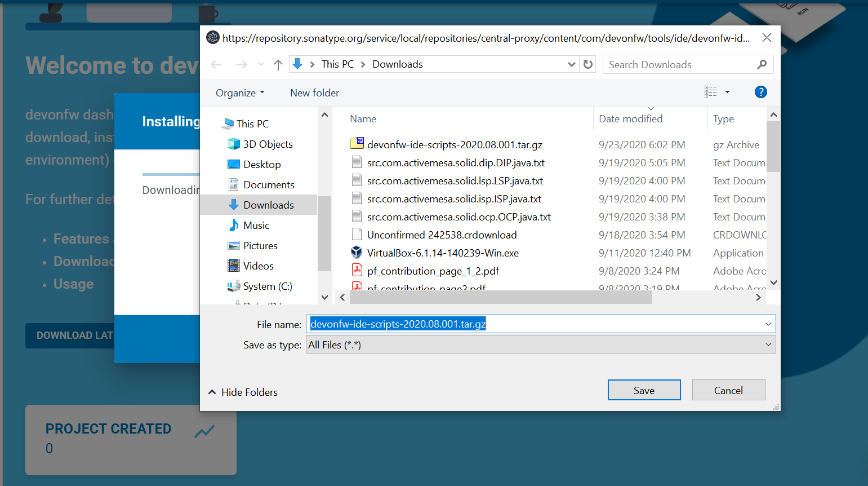This screenshot has width=868, height=486.
Task: Click the Save button
Action: pos(644,390)
